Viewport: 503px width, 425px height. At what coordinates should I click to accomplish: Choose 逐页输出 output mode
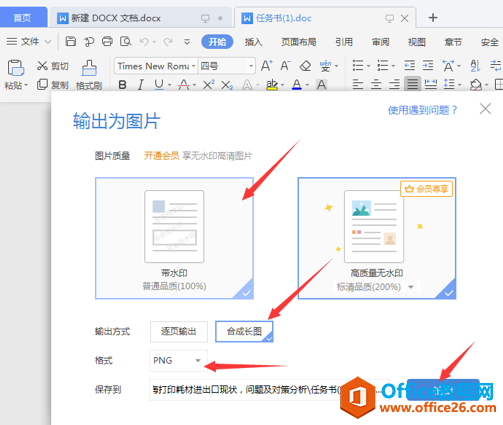(179, 332)
